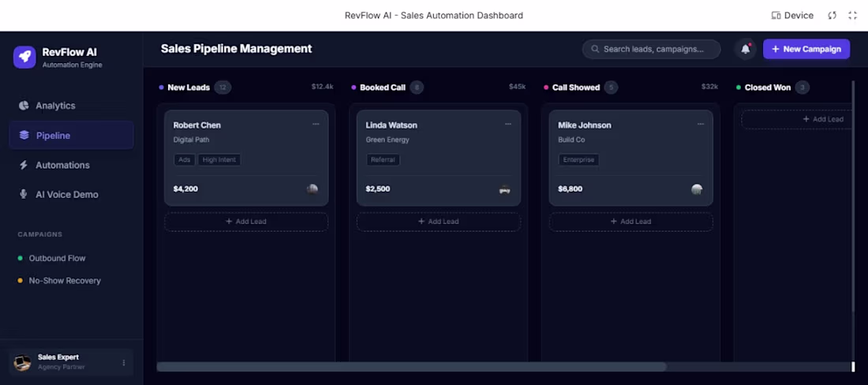The image size is (868, 385).
Task: Click the AI Voice Demo microphone icon
Action: pyautogui.click(x=23, y=194)
